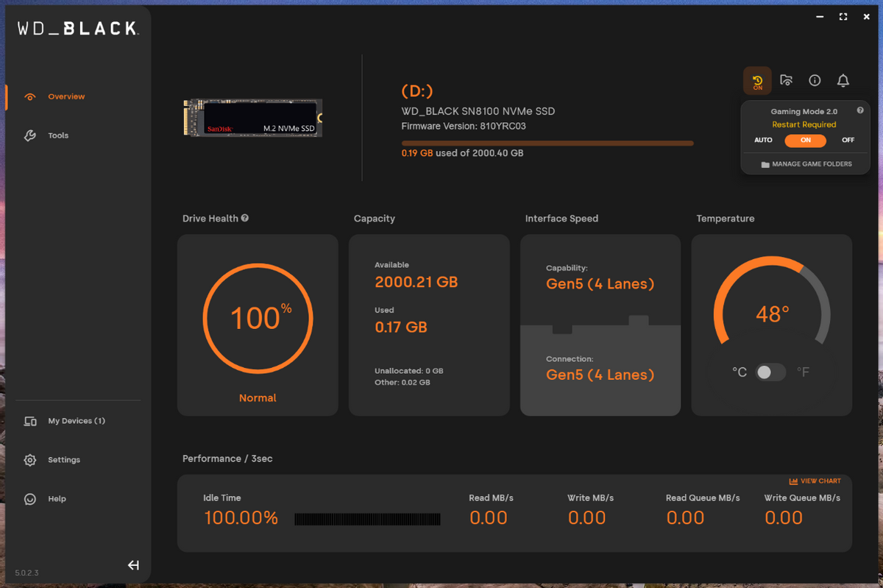The height and width of the screenshot is (588, 883).
Task: Open the notifications bell icon
Action: click(843, 80)
